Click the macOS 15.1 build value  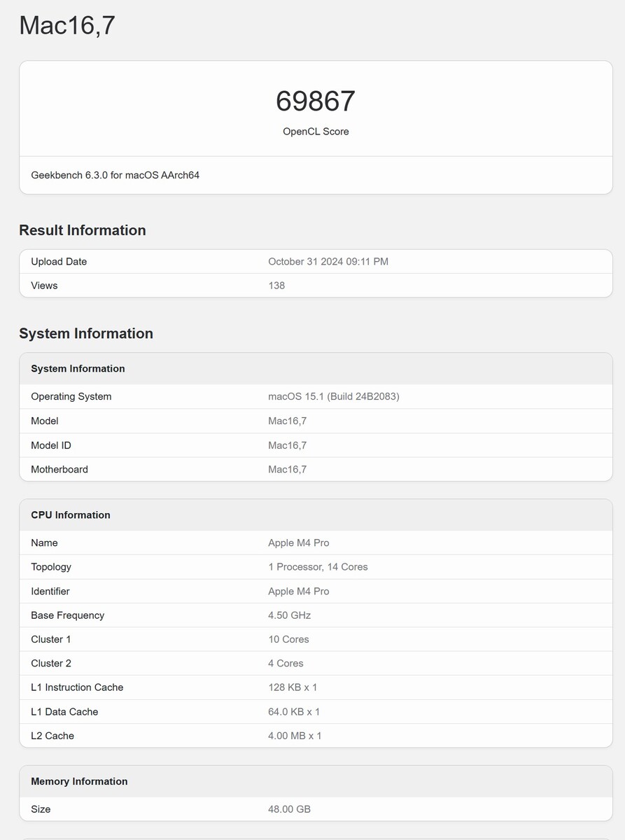333,397
